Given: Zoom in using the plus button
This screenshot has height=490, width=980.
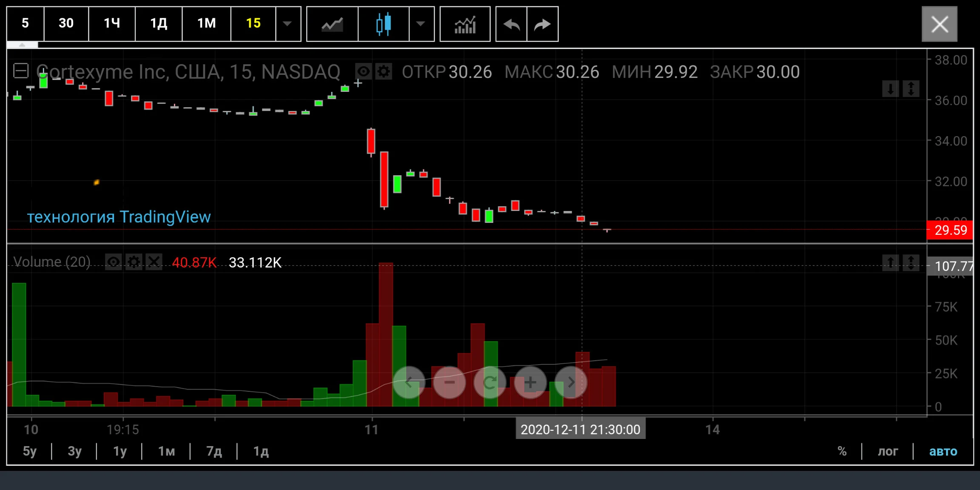Looking at the screenshot, I should point(530,382).
